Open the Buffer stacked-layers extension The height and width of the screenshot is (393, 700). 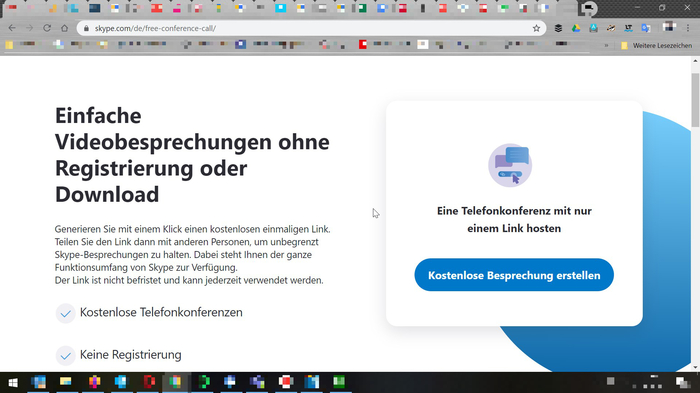point(558,28)
